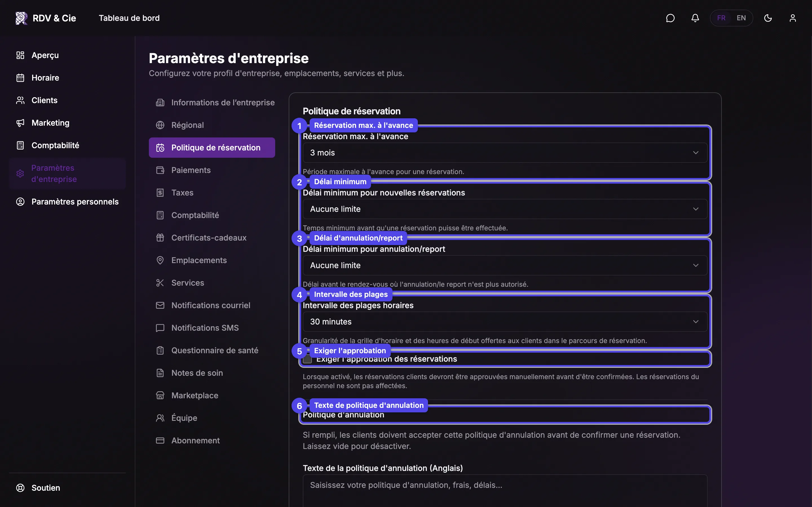Toggle dark mode with the moon icon
812x507 pixels.
(768, 18)
